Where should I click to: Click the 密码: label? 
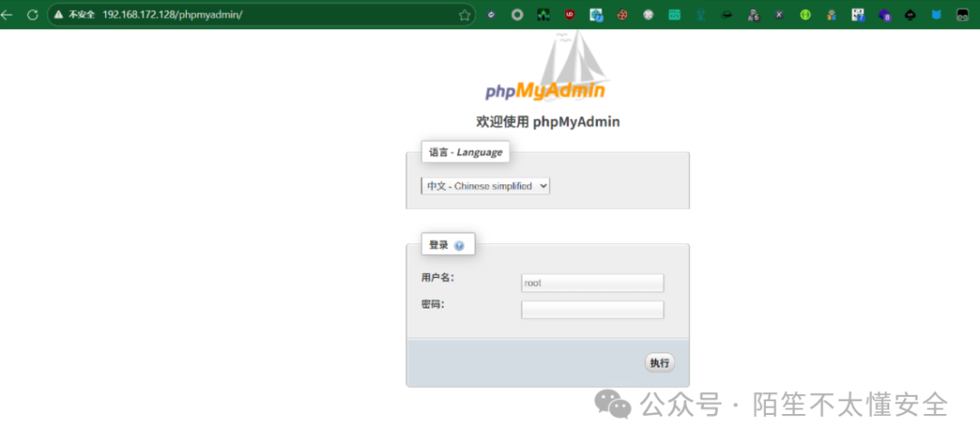point(433,304)
